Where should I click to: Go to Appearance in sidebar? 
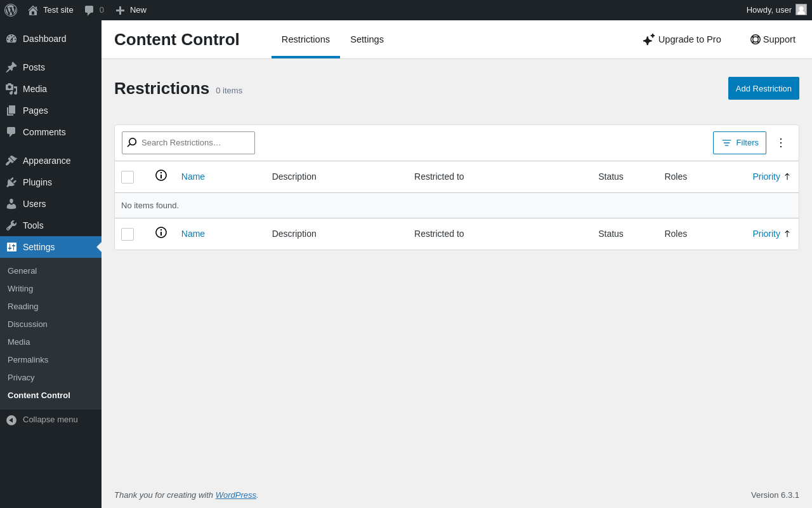tap(46, 161)
